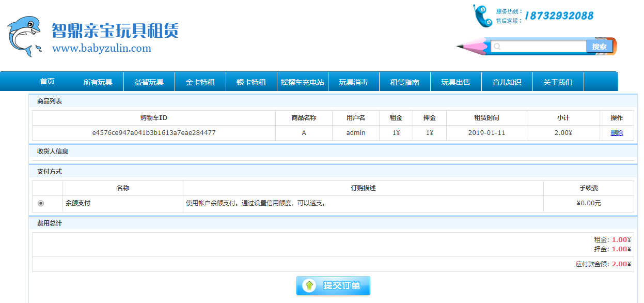The height and width of the screenshot is (303, 644).
Task: Click the 小计 column header
Action: (563, 118)
